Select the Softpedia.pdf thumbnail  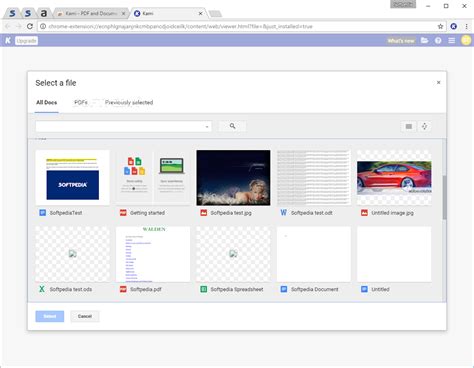point(153,254)
